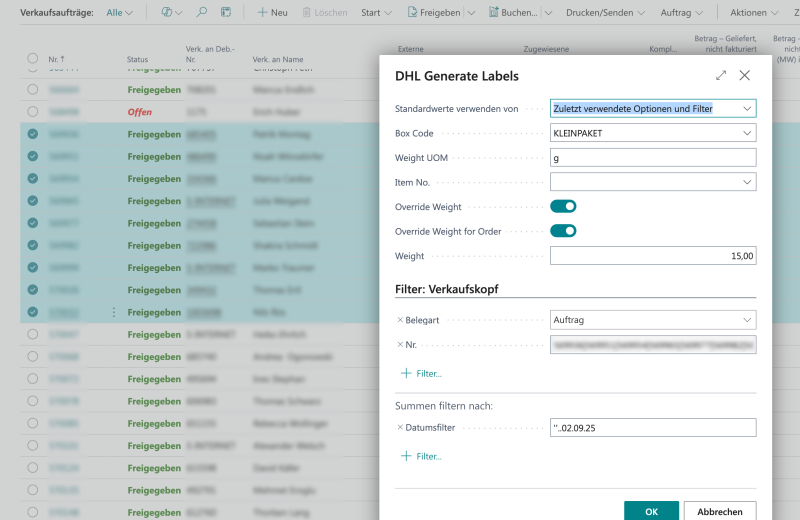Image resolution: width=800 pixels, height=520 pixels.
Task: Tick the select-all circle in the header
Action: [33, 58]
